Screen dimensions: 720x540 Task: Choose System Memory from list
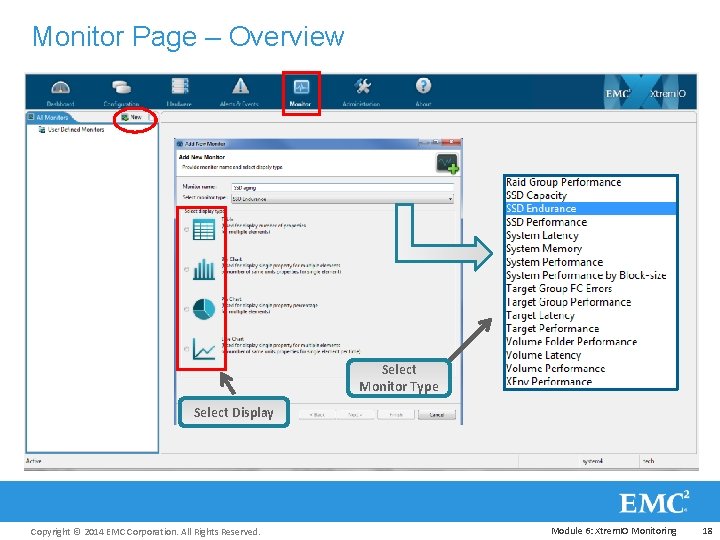click(544, 249)
